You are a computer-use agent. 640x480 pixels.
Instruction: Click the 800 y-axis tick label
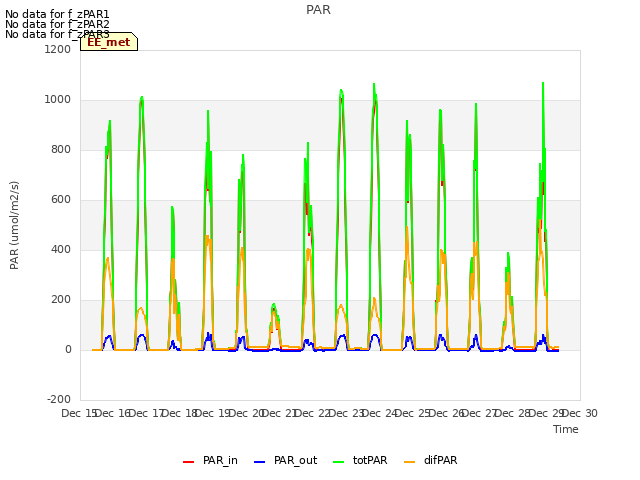(x=61, y=149)
